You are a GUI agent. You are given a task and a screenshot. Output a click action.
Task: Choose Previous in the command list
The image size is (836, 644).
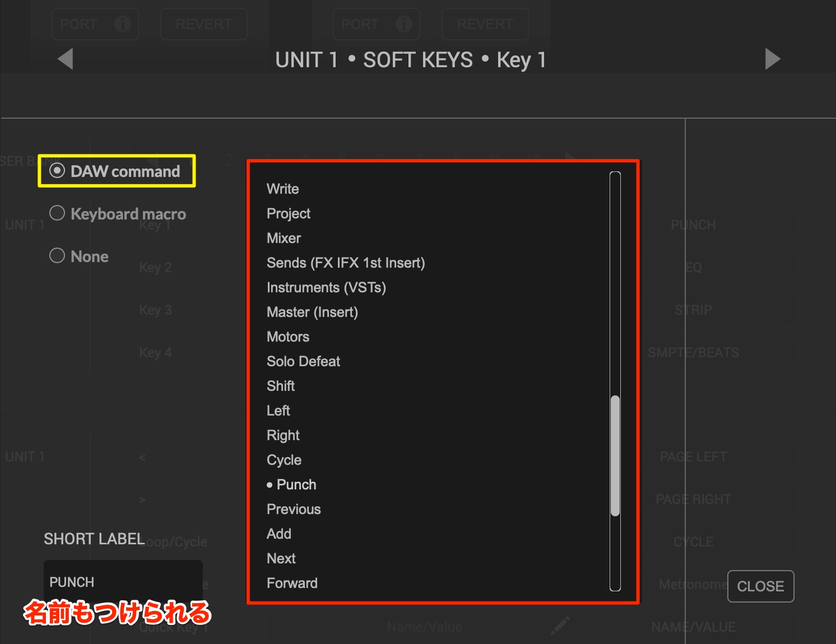[294, 509]
